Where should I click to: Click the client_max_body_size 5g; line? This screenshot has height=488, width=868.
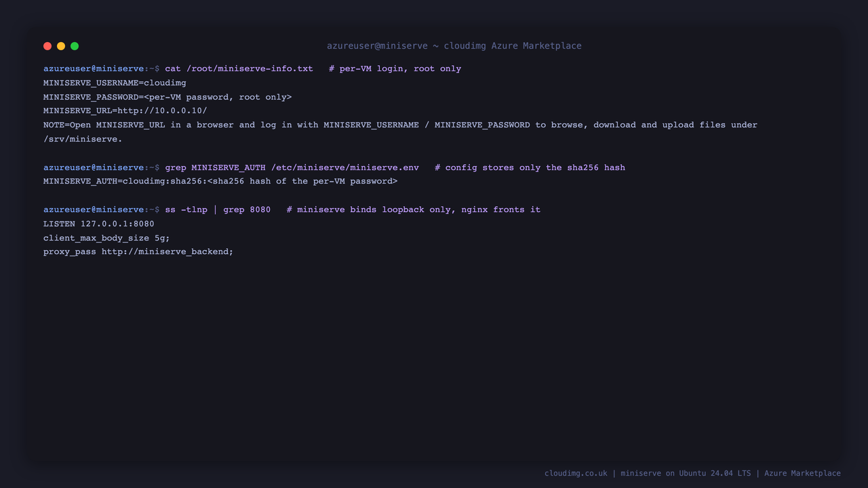tap(106, 238)
